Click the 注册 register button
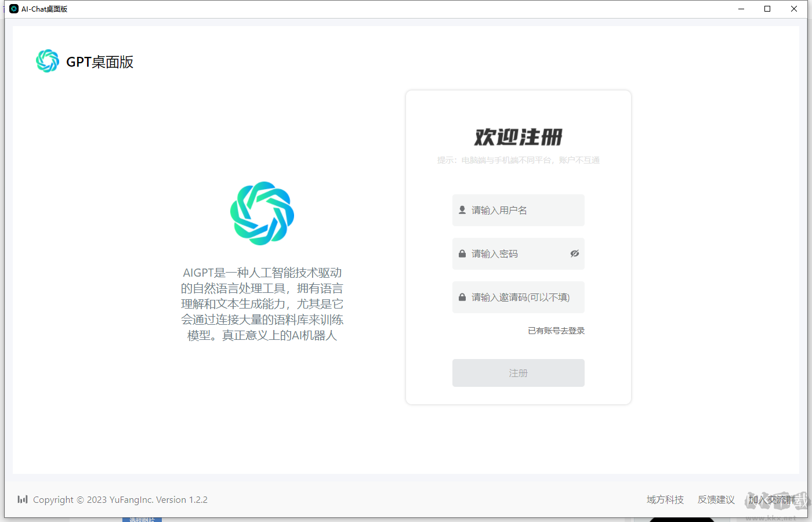 click(x=518, y=373)
